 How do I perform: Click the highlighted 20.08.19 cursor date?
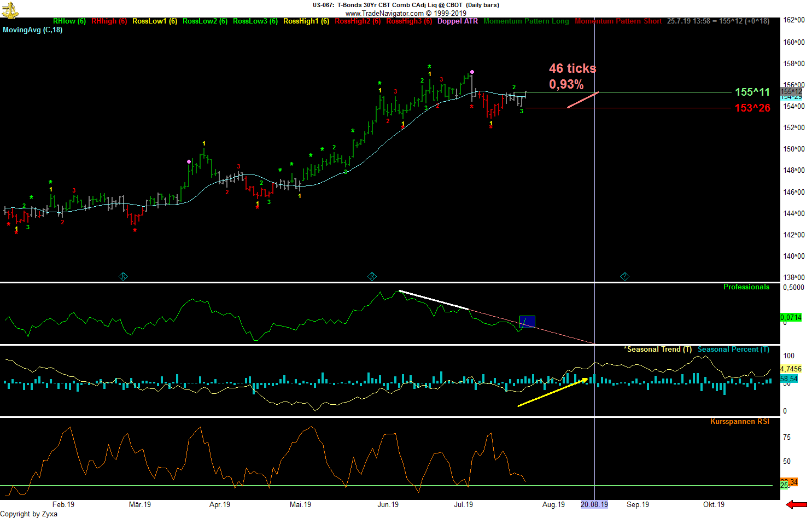(x=594, y=505)
